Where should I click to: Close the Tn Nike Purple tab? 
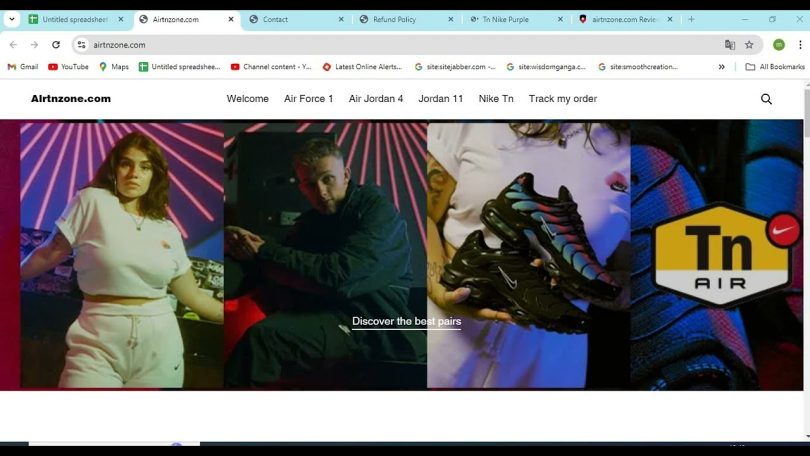coord(560,19)
